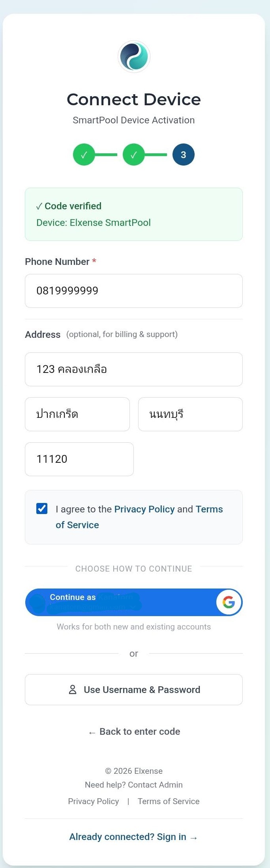This screenshot has height=868, width=270.
Task: Click Already connected? Sign in link
Action: tap(134, 836)
